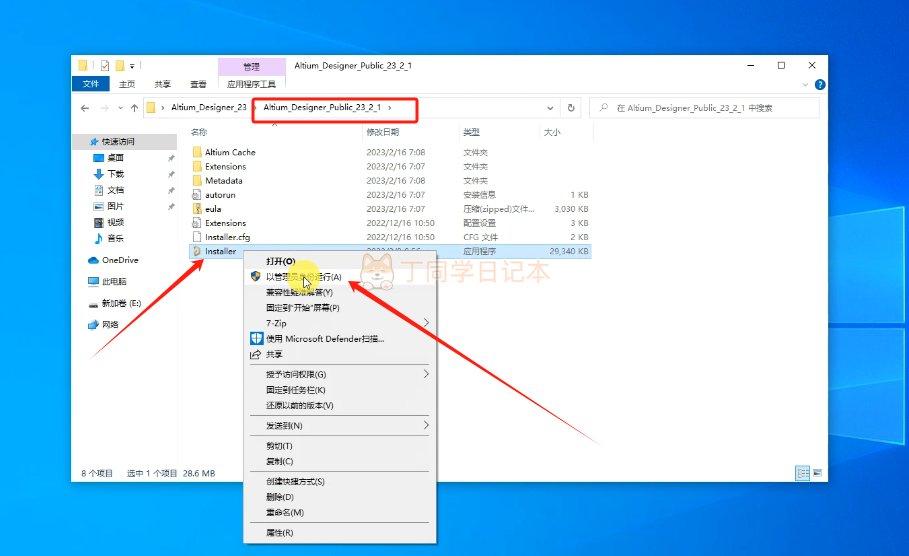Open the 主页 ribbon tab
This screenshot has height=556, width=909.
127,84
